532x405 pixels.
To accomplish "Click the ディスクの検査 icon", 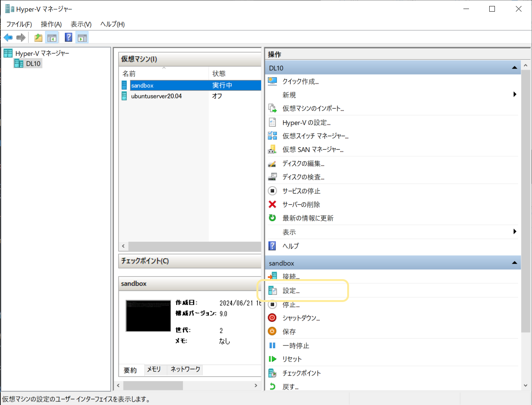I will click(273, 177).
